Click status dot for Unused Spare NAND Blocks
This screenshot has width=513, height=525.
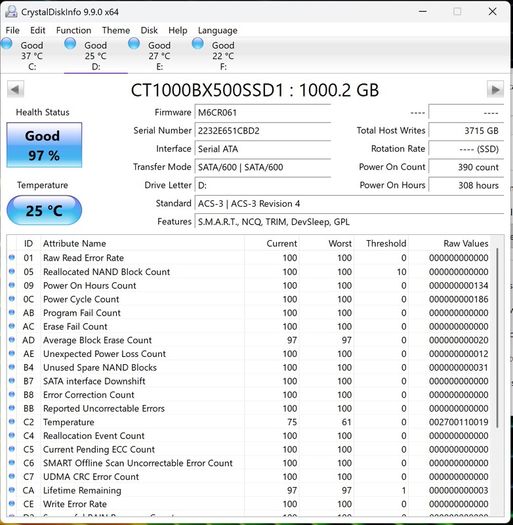click(x=12, y=367)
